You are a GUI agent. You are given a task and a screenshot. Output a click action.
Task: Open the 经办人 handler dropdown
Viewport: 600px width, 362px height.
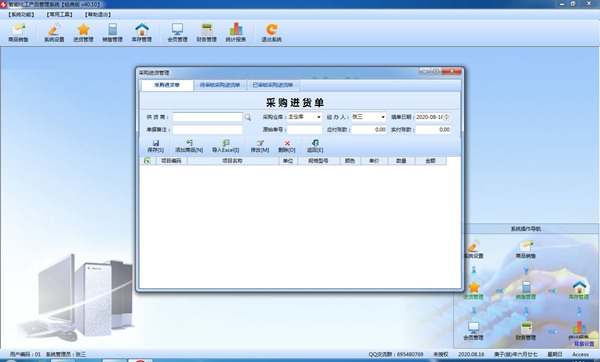point(383,117)
